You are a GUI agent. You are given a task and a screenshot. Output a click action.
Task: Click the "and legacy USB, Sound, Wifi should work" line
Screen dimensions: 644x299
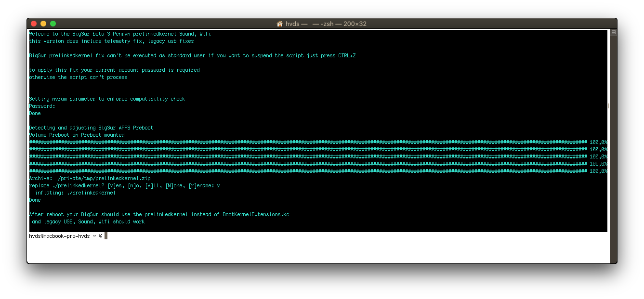coord(88,221)
